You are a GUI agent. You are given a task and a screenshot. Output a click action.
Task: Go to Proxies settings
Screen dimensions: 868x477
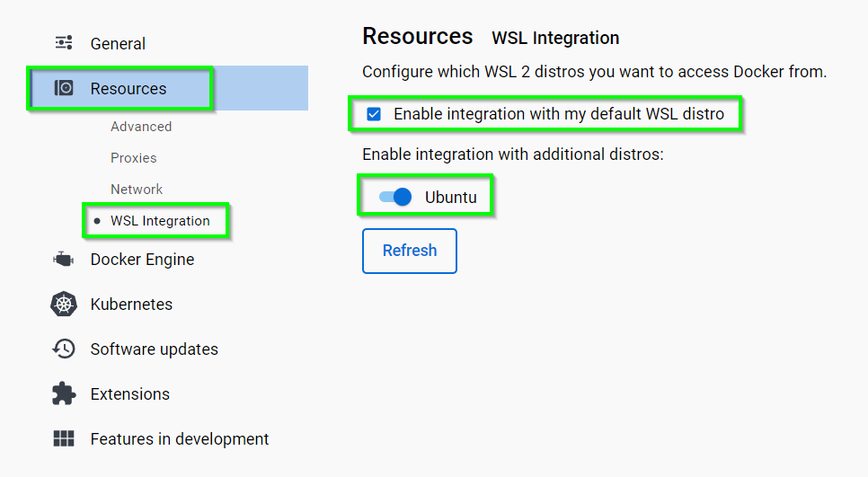pyautogui.click(x=134, y=158)
